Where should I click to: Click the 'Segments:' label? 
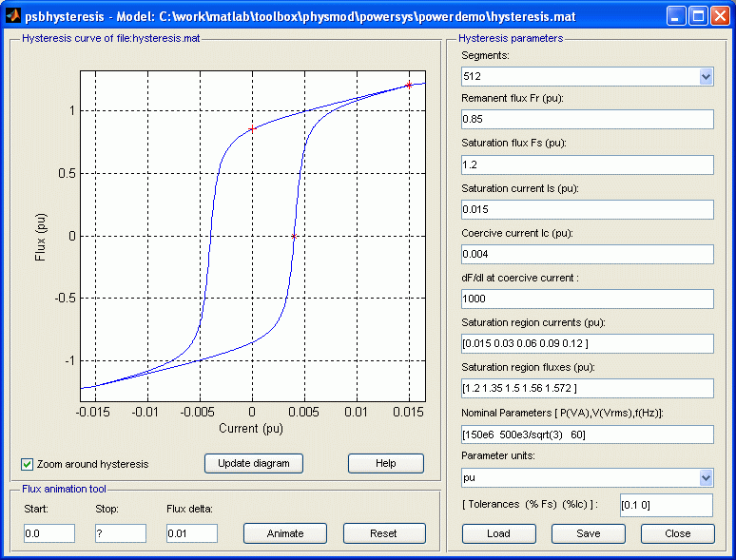pyautogui.click(x=485, y=55)
